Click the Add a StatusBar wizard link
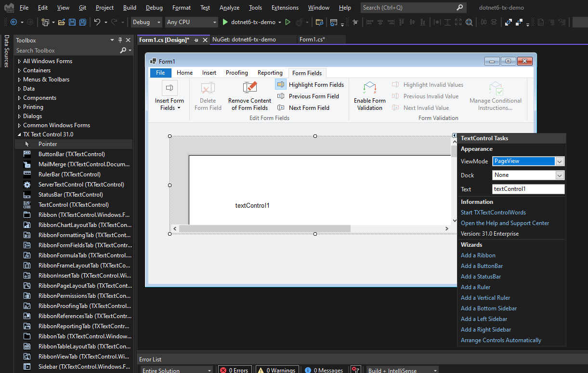 click(481, 277)
